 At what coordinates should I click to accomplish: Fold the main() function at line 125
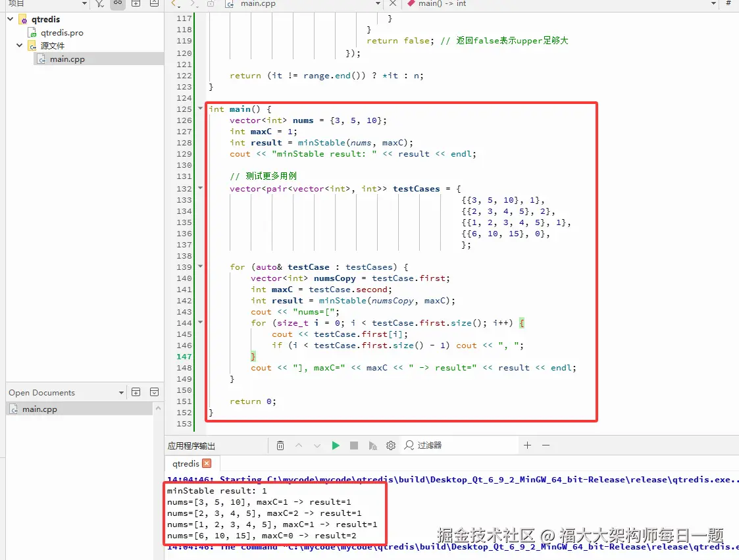coord(200,109)
